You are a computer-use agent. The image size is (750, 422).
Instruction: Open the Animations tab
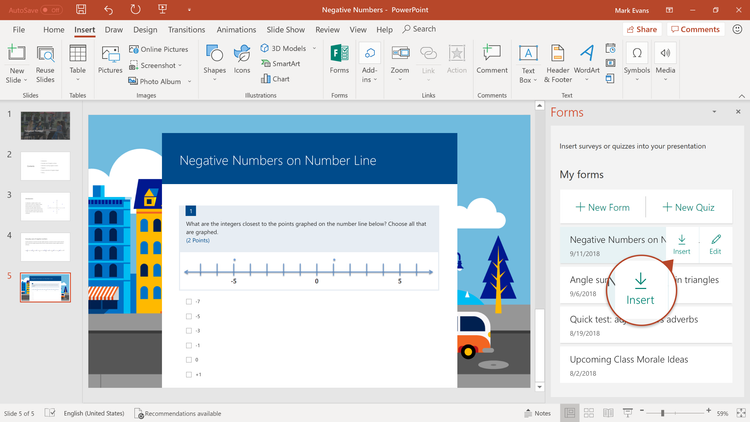point(236,30)
